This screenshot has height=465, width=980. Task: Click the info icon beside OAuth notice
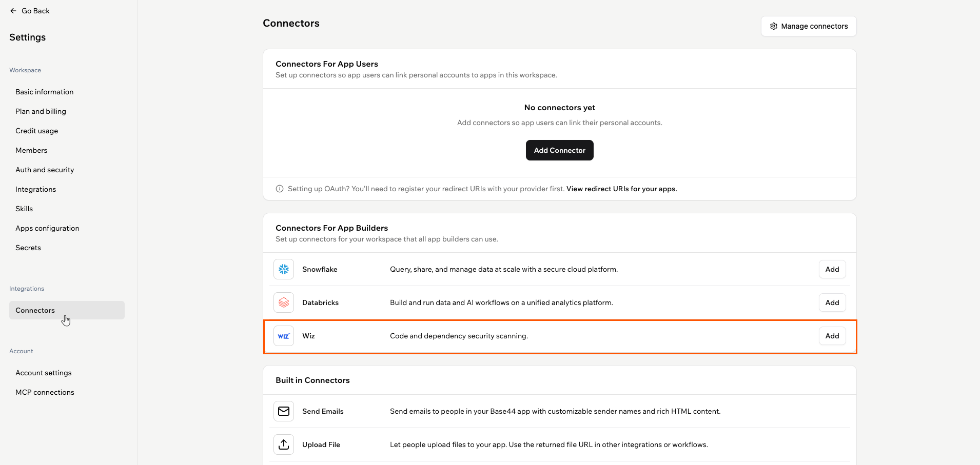tap(280, 189)
